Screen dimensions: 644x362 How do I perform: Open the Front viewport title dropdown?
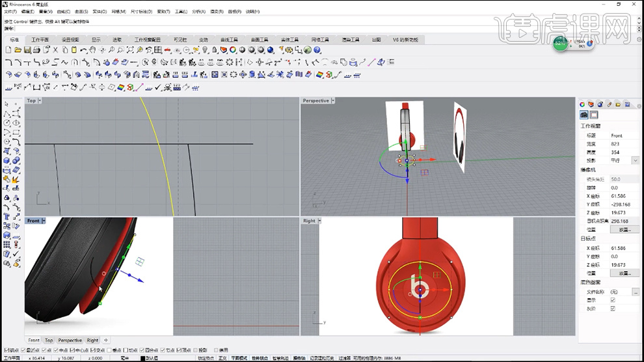pyautogui.click(x=44, y=221)
